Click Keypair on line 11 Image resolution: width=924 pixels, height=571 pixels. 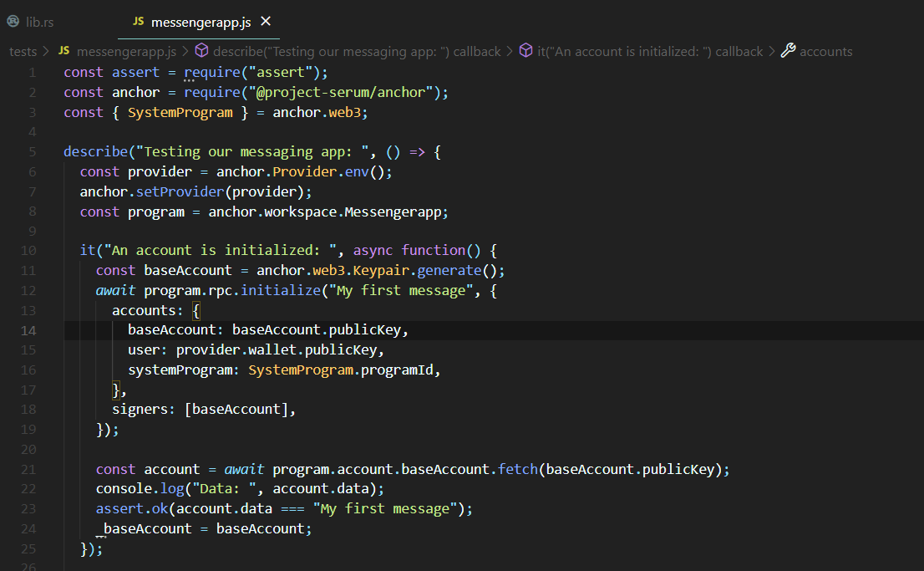pos(381,271)
